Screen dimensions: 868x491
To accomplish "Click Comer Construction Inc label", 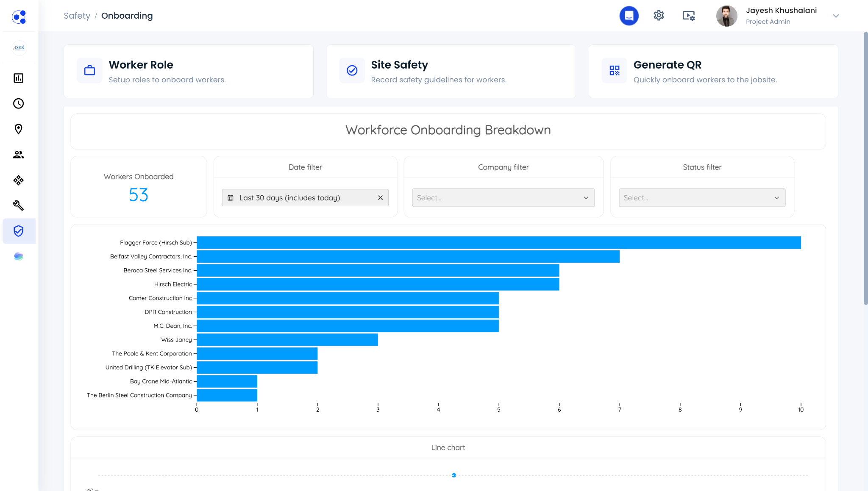I will pyautogui.click(x=160, y=298).
